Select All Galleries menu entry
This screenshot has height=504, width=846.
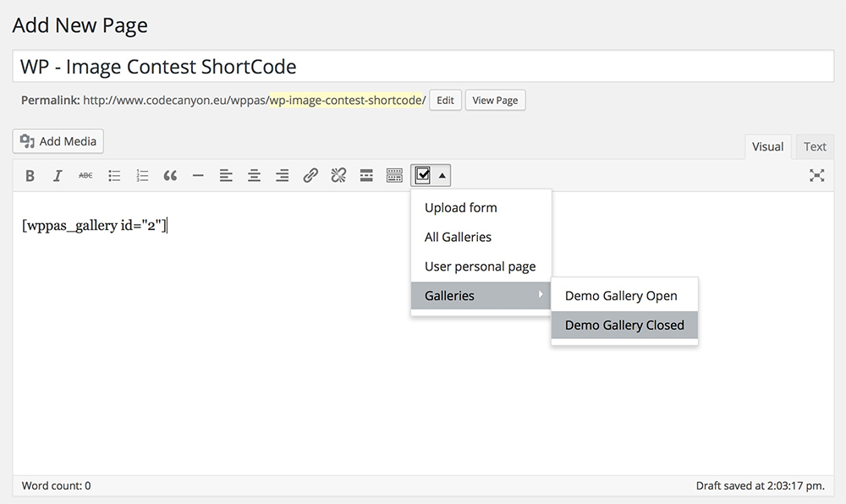click(x=458, y=237)
